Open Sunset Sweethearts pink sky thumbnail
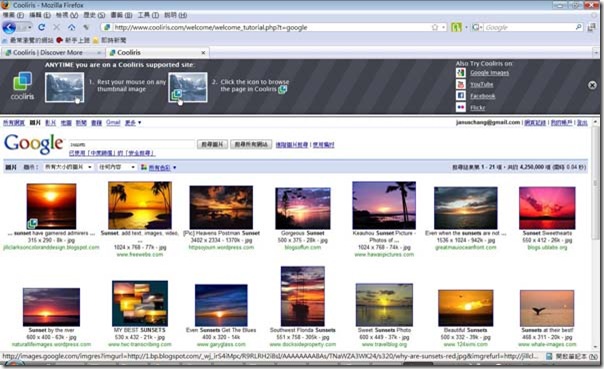Image resolution: width=604 pixels, height=369 pixels. coord(547,208)
